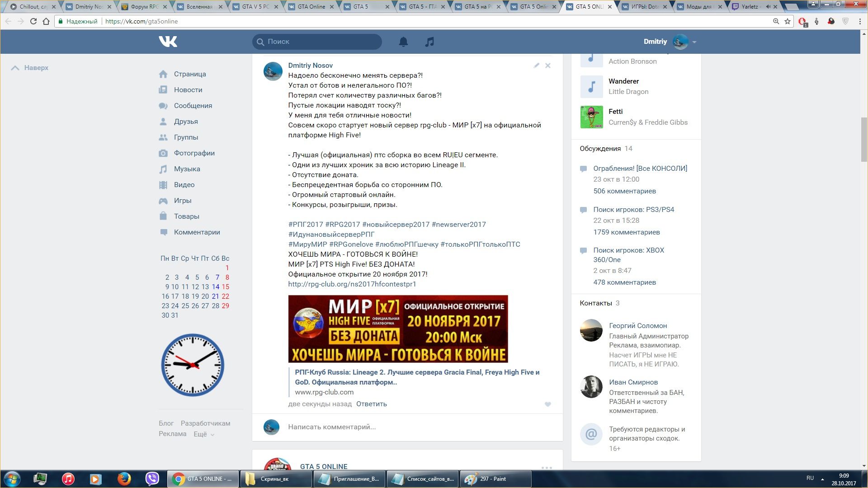Click 'Ответить' under the comment
Screen dimensions: 868x488
coord(371,404)
